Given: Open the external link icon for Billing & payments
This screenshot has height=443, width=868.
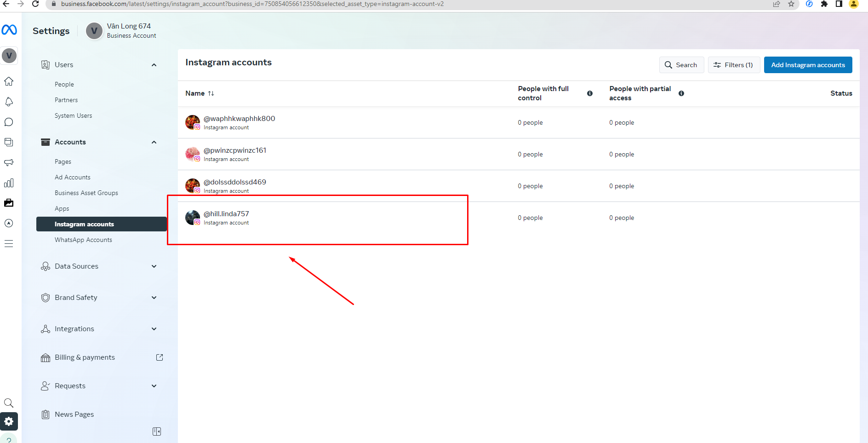Looking at the screenshot, I should click(160, 357).
